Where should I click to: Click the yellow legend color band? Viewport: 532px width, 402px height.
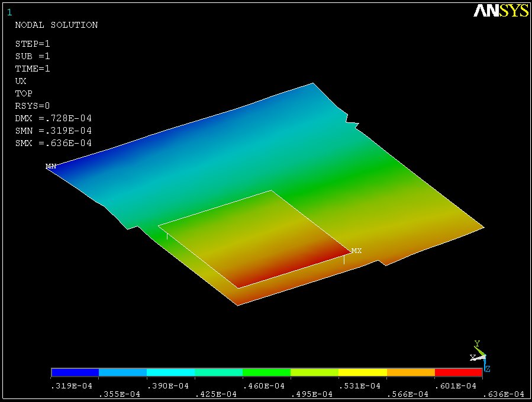363,372
